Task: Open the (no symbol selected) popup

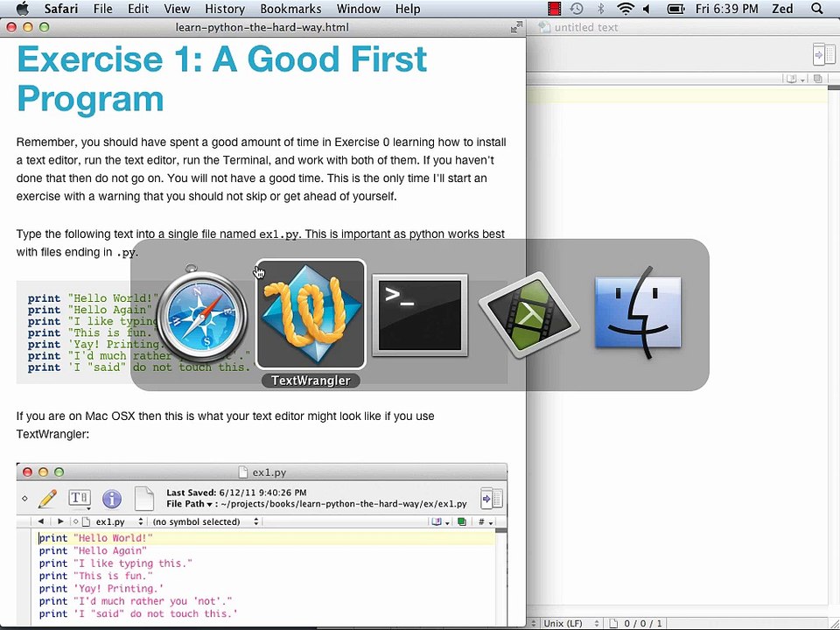Action: click(x=206, y=521)
